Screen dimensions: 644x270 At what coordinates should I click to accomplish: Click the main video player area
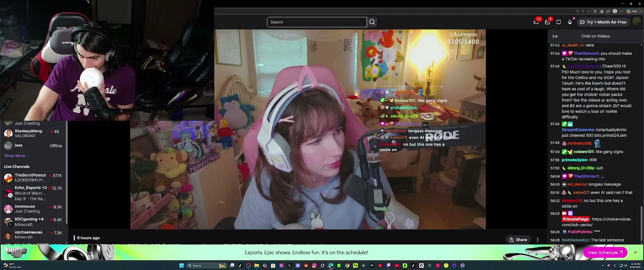(x=308, y=129)
